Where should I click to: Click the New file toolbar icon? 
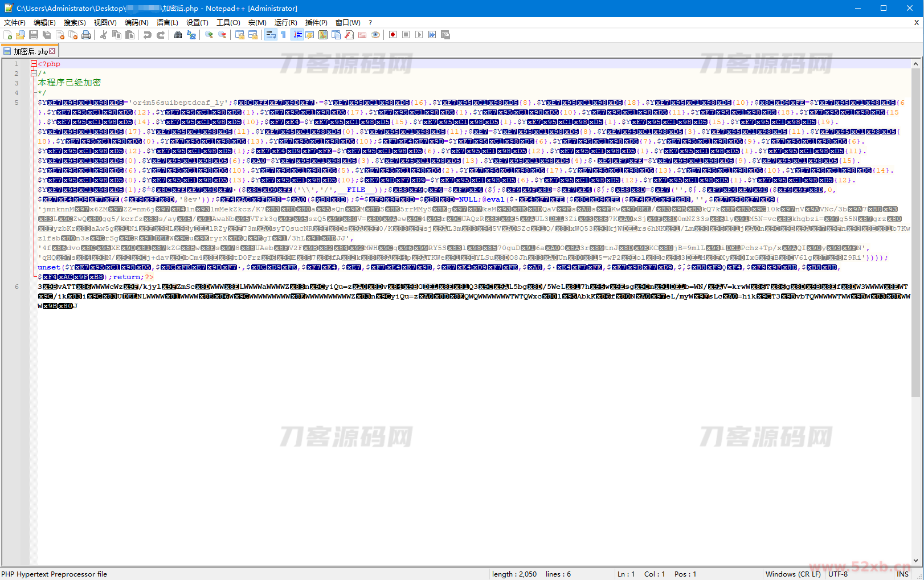click(7, 35)
